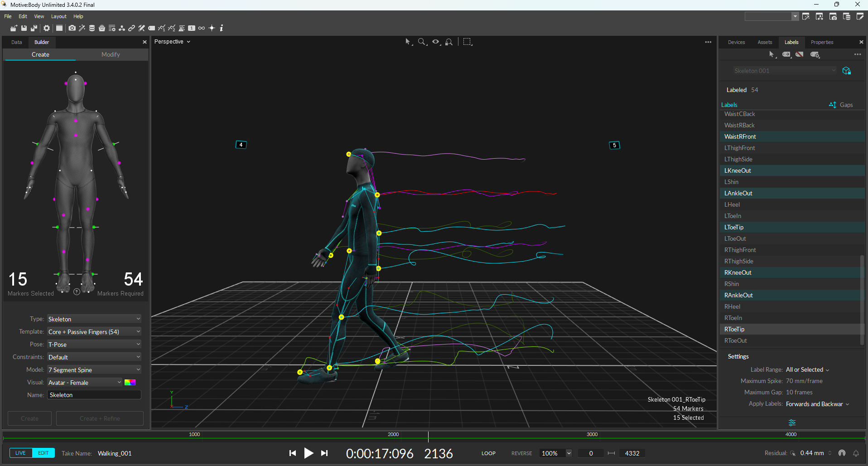The width and height of the screenshot is (868, 466).
Task: Click the eye visibility icon in the viewport toolbar
Action: coord(436,42)
